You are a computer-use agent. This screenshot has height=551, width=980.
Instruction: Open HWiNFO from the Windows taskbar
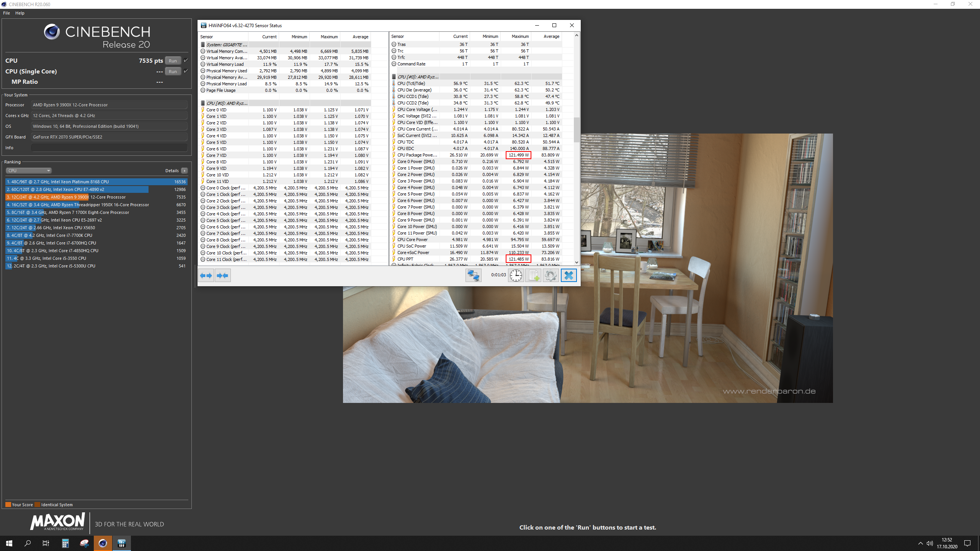click(122, 543)
